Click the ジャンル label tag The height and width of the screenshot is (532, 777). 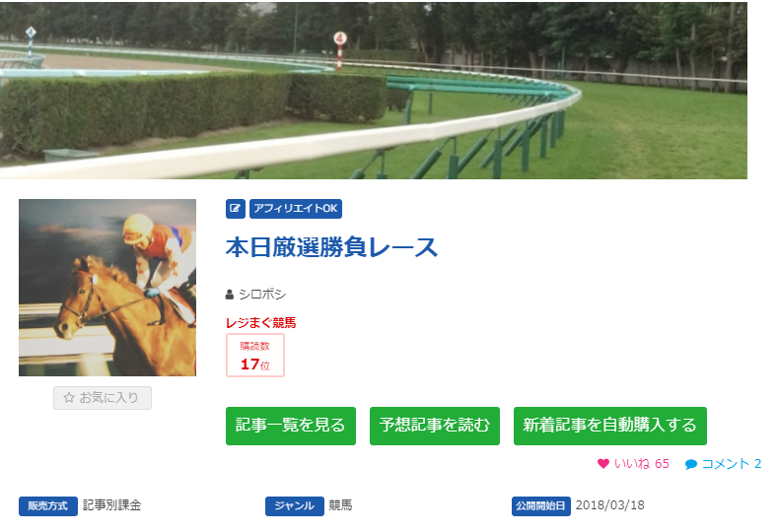[x=295, y=505]
